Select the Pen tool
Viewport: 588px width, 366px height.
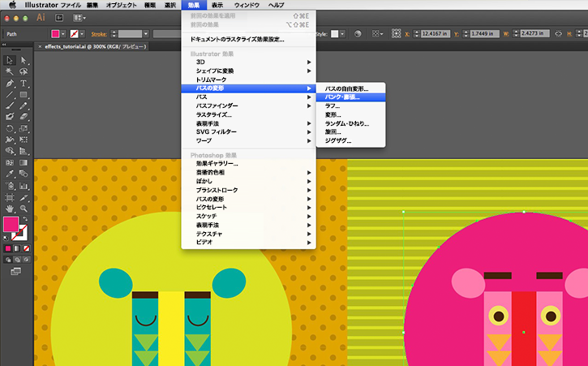click(10, 84)
